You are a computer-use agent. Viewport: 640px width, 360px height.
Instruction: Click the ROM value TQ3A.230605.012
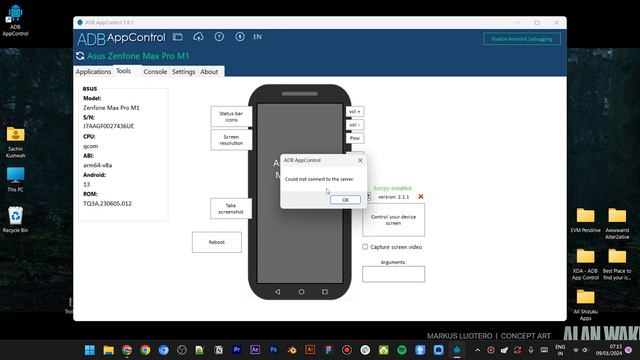[x=107, y=203]
